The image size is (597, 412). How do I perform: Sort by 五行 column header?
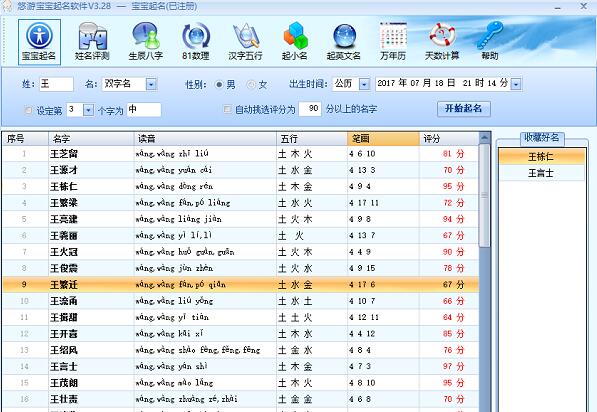pos(312,139)
